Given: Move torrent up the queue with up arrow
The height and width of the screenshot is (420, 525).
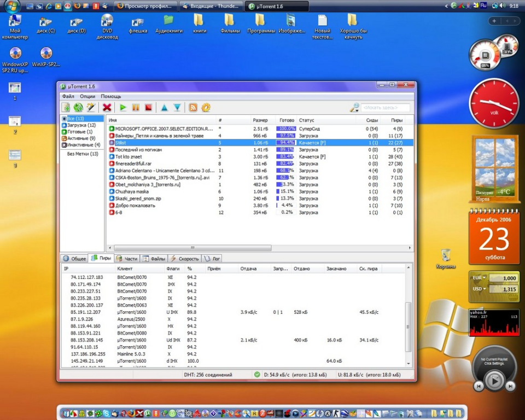Looking at the screenshot, I should 164,108.
